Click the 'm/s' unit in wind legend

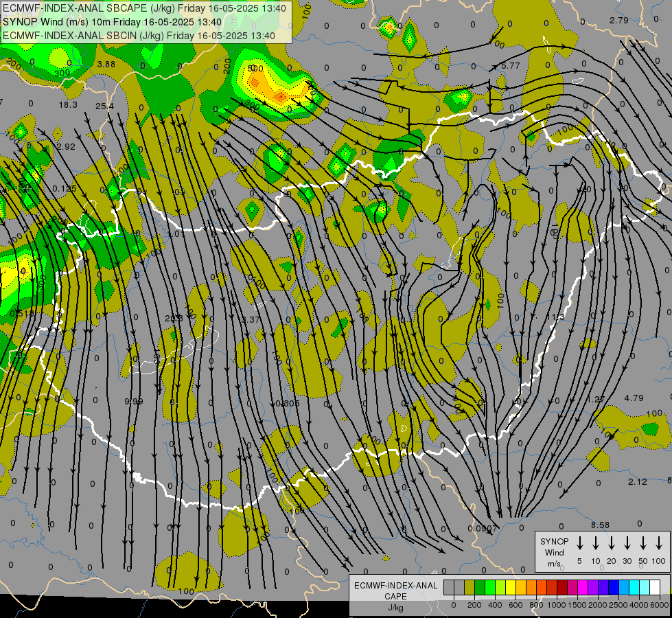[x=554, y=564]
